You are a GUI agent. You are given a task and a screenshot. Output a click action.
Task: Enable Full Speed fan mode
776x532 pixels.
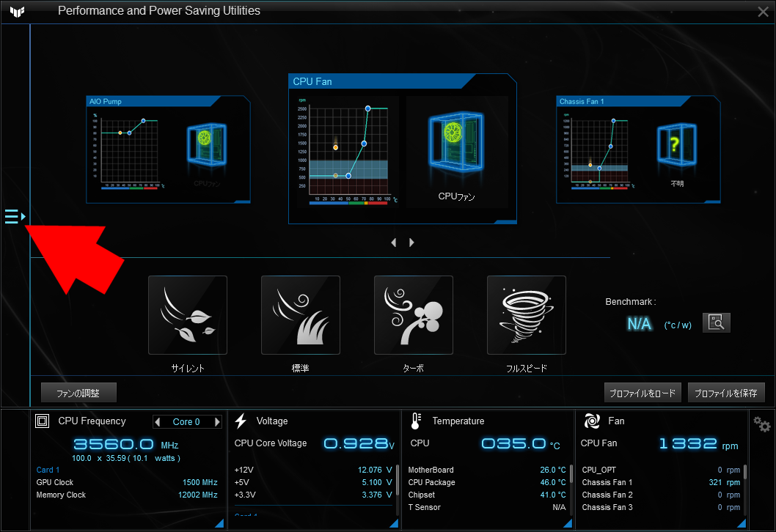click(x=526, y=314)
